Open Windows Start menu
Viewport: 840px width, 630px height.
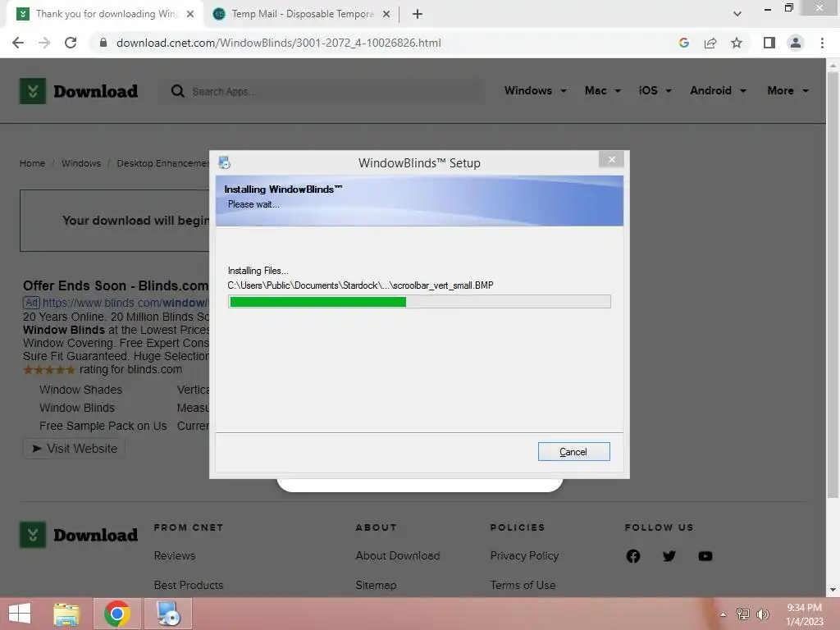20,614
